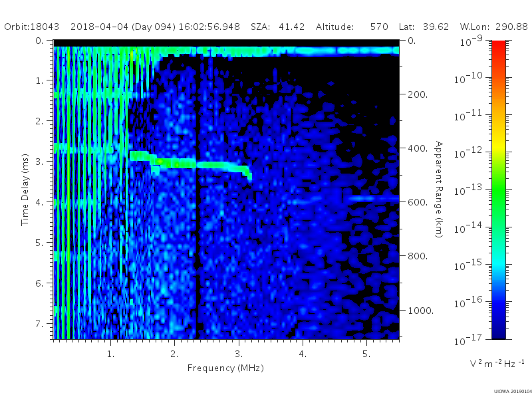Click the W.Lon value 290.88
This screenshot has height=399, width=532.
[511, 27]
